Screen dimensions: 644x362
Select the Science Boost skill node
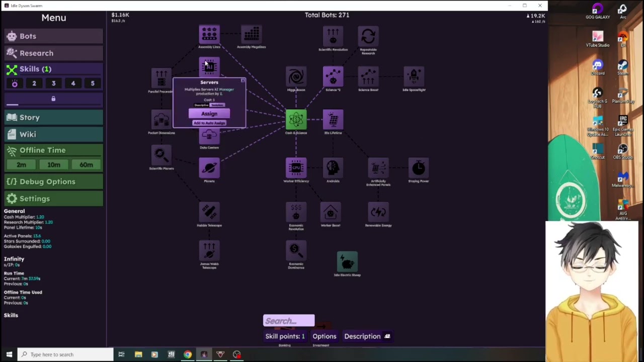click(368, 77)
